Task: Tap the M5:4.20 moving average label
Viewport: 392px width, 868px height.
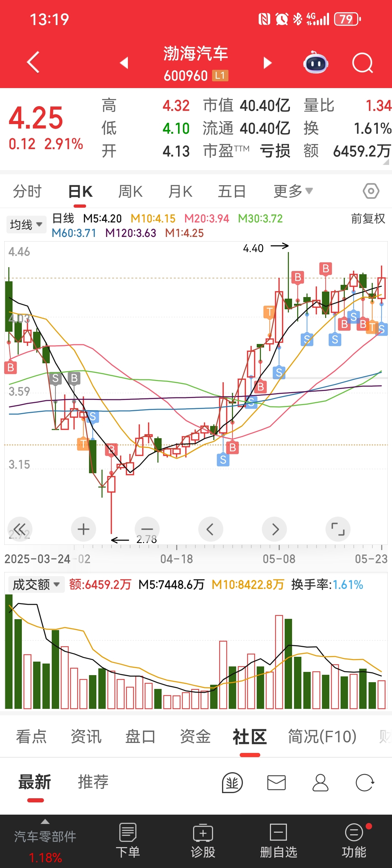Action: (x=102, y=218)
